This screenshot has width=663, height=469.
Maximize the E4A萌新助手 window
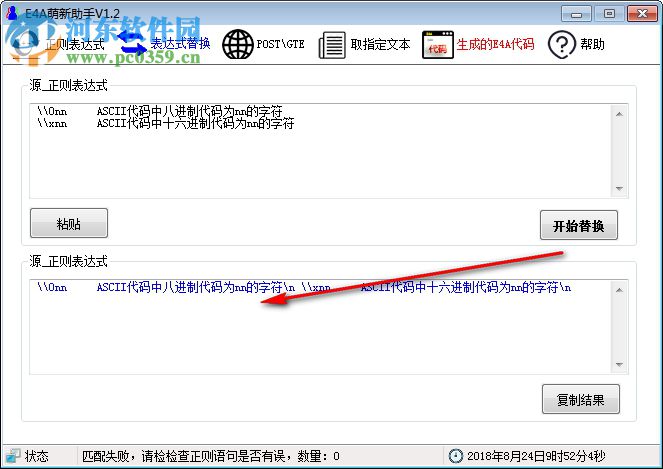click(x=609, y=14)
